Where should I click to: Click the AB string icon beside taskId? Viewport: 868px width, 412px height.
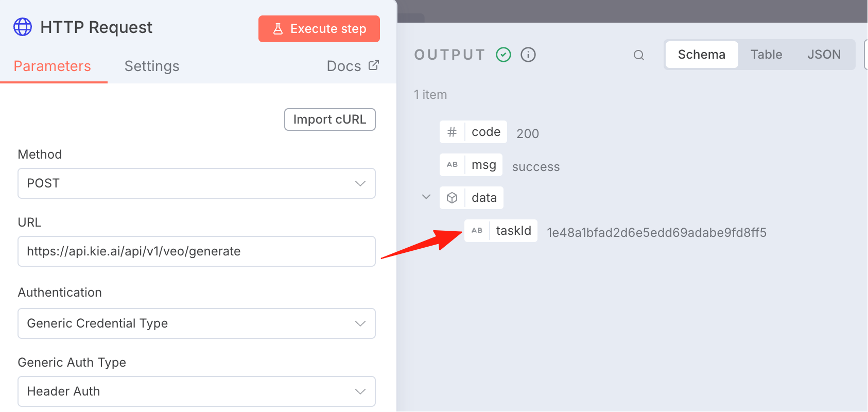(x=477, y=231)
